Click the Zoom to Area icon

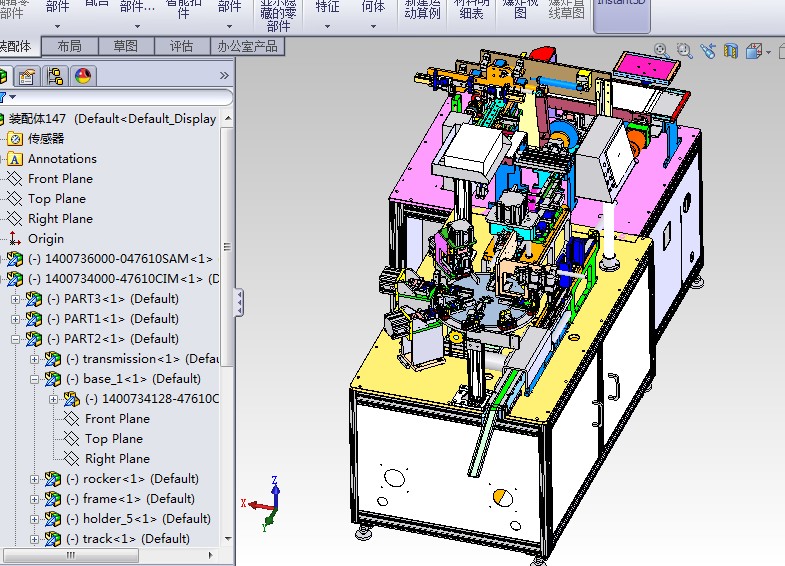tap(684, 51)
